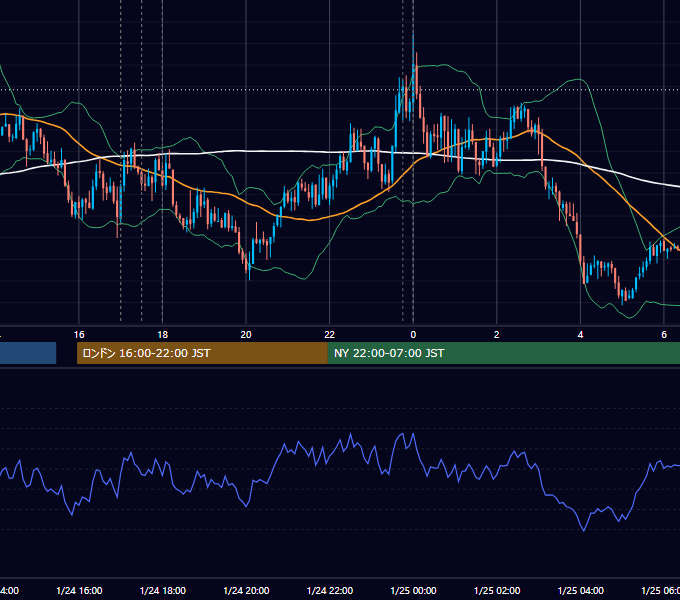Click the 1/25 04:00 time axis label
Viewport: 680px width, 600px height.
pos(580,590)
